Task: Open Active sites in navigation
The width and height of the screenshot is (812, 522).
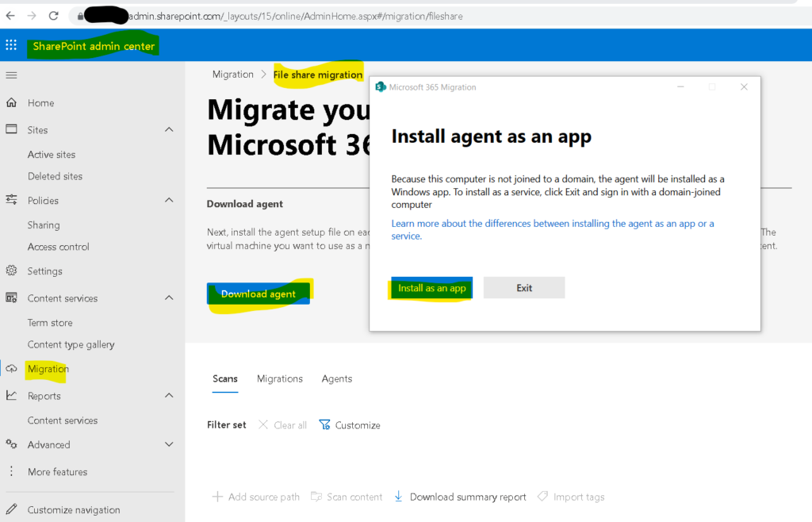Action: (x=52, y=155)
